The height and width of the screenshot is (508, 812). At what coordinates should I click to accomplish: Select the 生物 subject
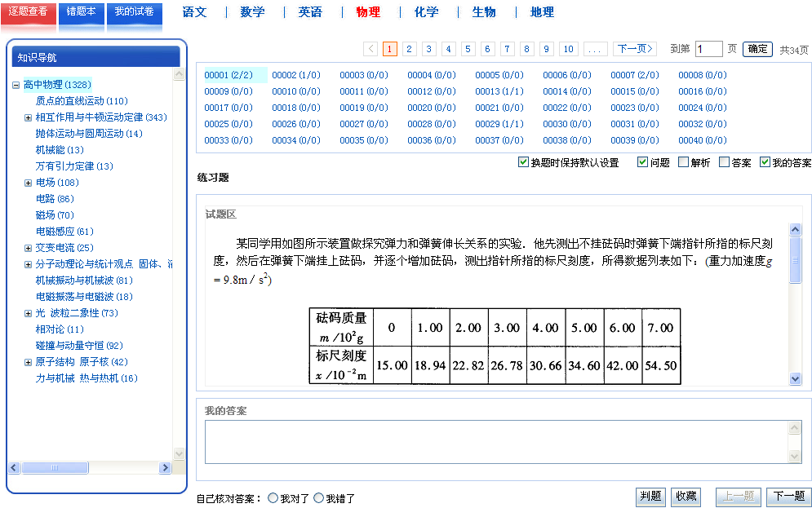point(484,12)
